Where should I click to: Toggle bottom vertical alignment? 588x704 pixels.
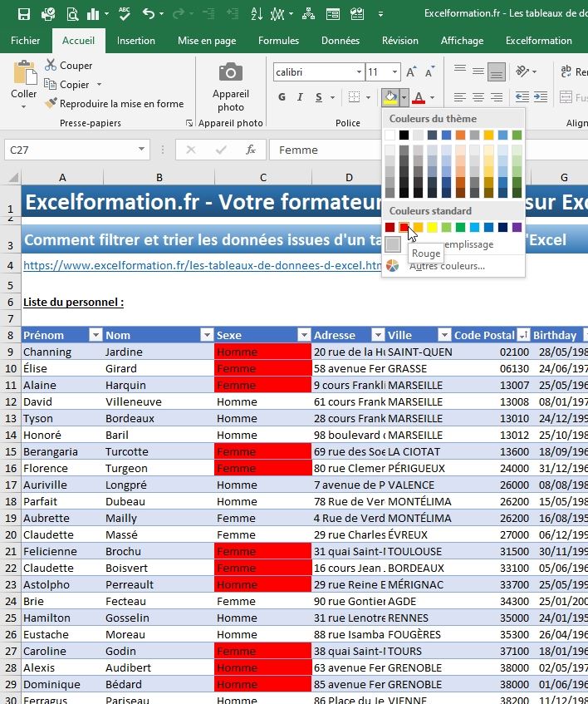point(497,71)
